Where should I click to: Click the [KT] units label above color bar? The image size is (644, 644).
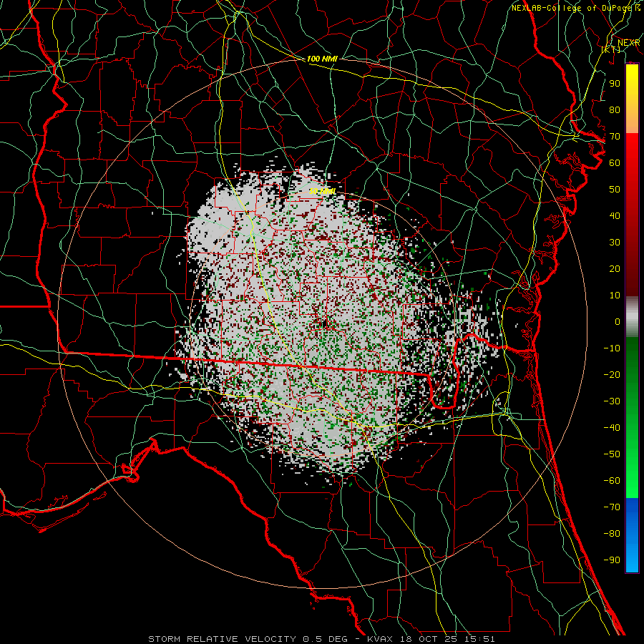point(611,49)
